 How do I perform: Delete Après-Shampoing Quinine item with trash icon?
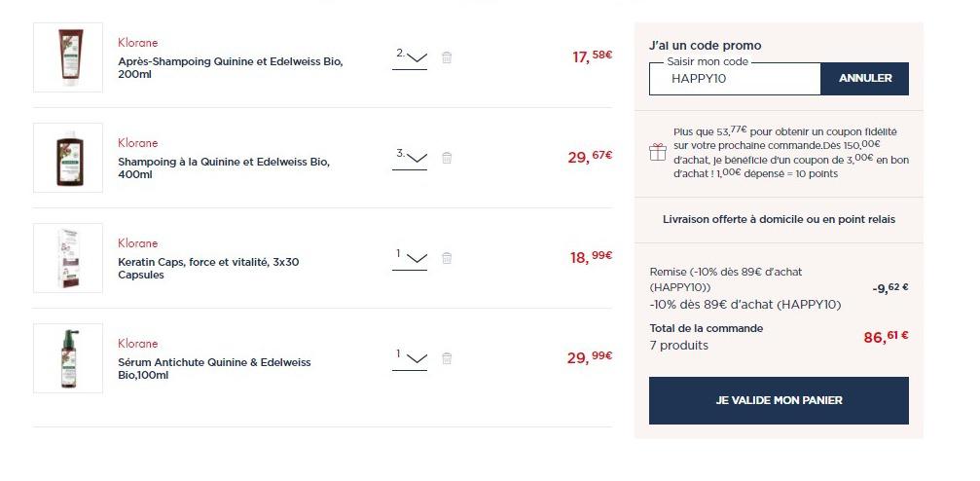pos(447,57)
